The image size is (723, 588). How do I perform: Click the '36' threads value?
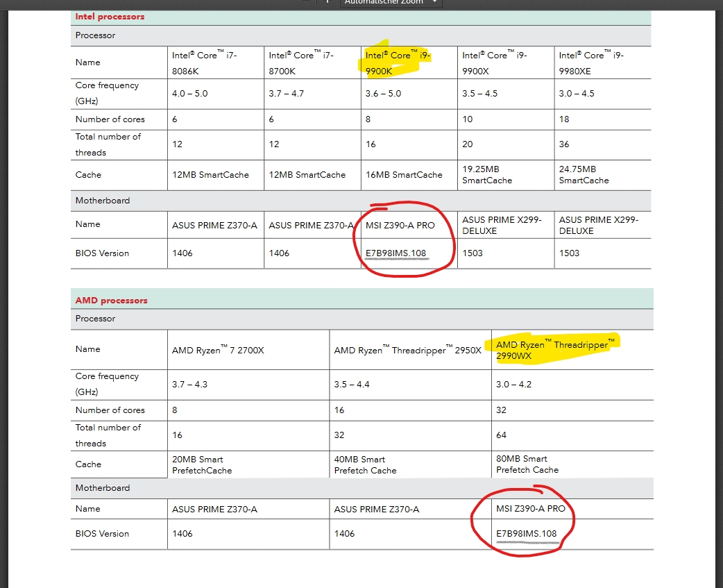[564, 144]
